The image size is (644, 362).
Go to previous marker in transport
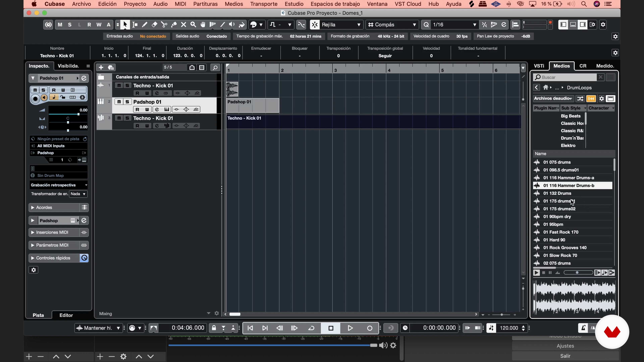[250, 328]
